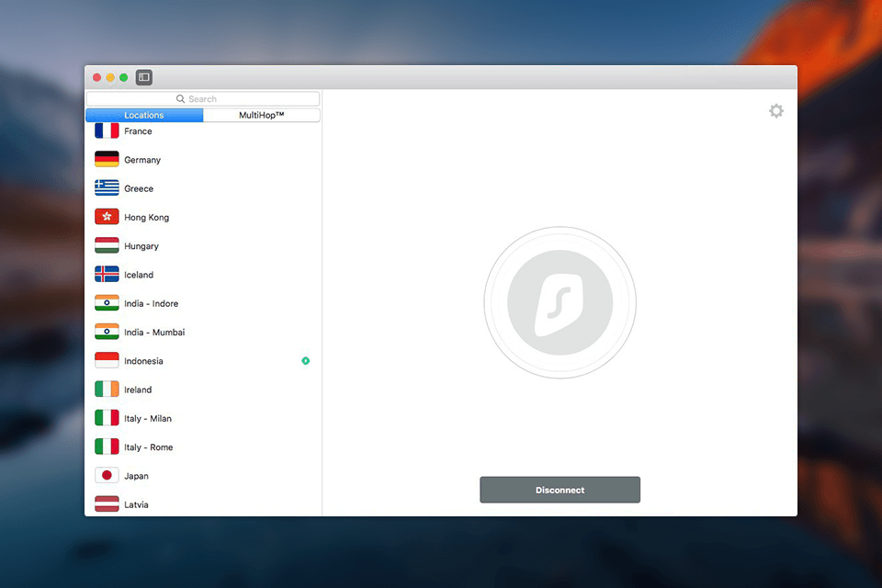The image size is (882, 588).
Task: Select Hungary in the list
Action: pyautogui.click(x=203, y=246)
